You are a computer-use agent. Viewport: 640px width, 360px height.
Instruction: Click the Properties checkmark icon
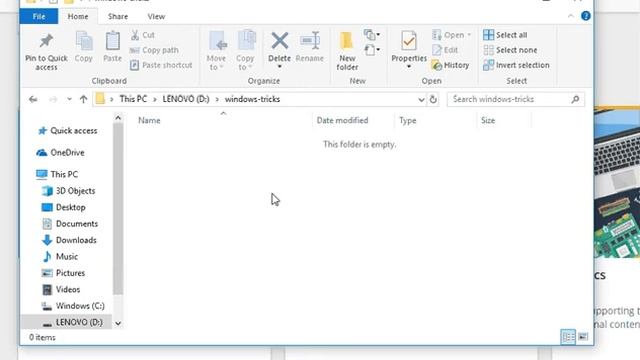(409, 41)
